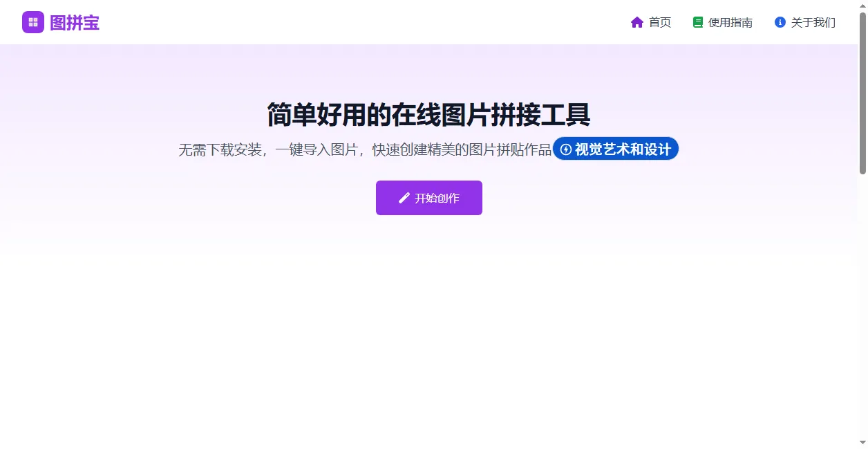The height and width of the screenshot is (449, 868).
Task: Click the blue info icon beside 关于我们
Action: tap(780, 21)
